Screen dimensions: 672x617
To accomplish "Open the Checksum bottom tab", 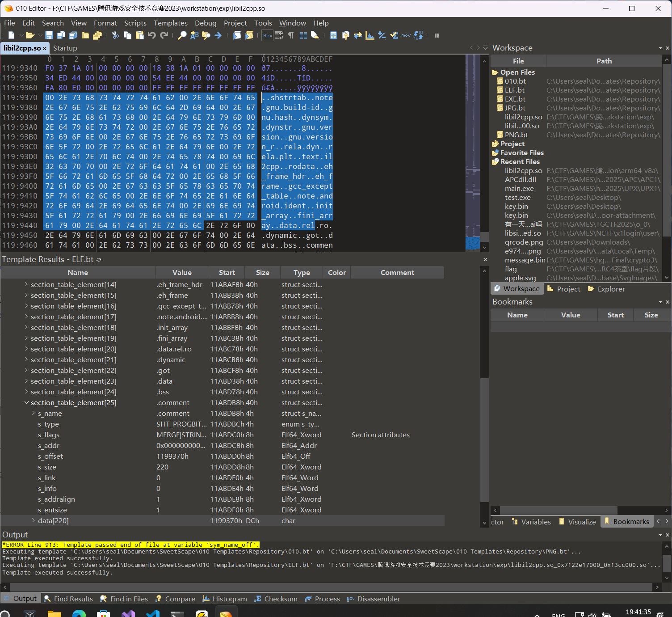I will tap(276, 599).
